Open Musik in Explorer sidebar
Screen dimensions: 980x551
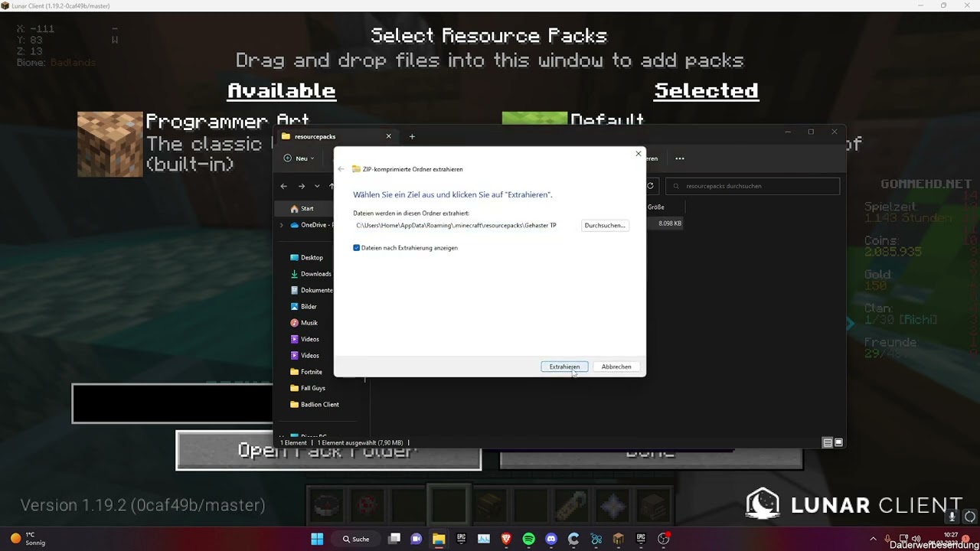coord(304,323)
